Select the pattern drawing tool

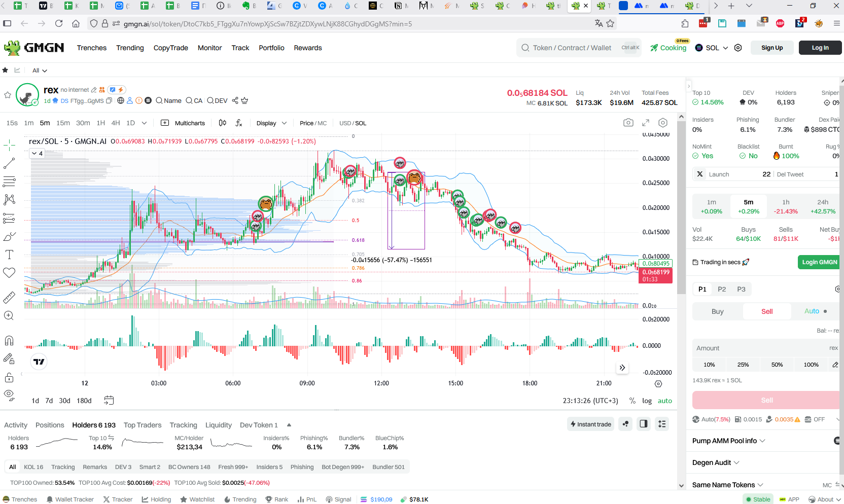9,200
